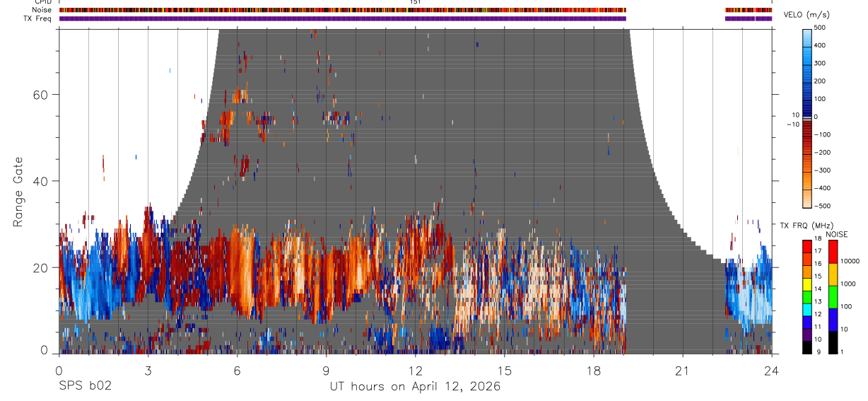Click the 'Noise' row label at top left
868x401 pixels.
tap(42, 10)
